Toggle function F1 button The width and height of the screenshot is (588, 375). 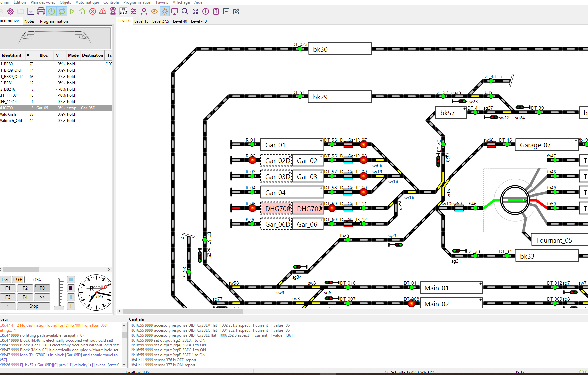pyautogui.click(x=8, y=288)
